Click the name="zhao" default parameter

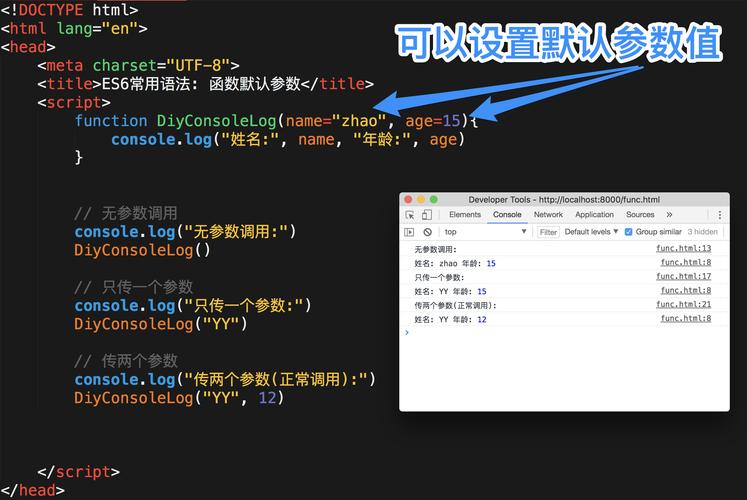point(335,121)
